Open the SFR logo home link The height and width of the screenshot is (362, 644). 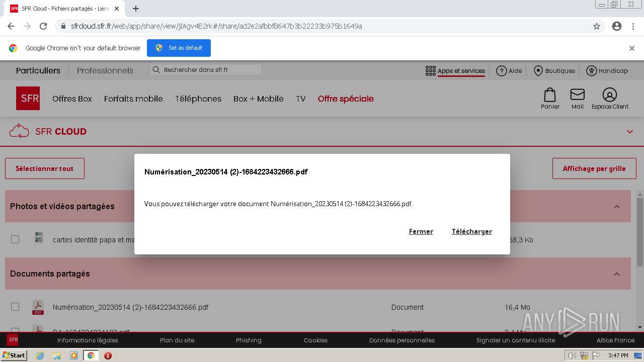28,98
